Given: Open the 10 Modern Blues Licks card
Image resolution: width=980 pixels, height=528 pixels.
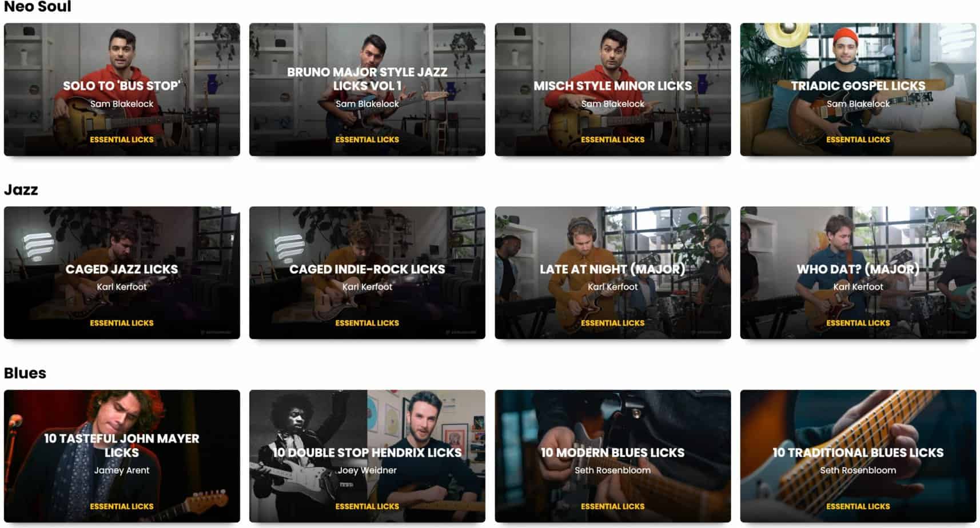Looking at the screenshot, I should [612, 456].
